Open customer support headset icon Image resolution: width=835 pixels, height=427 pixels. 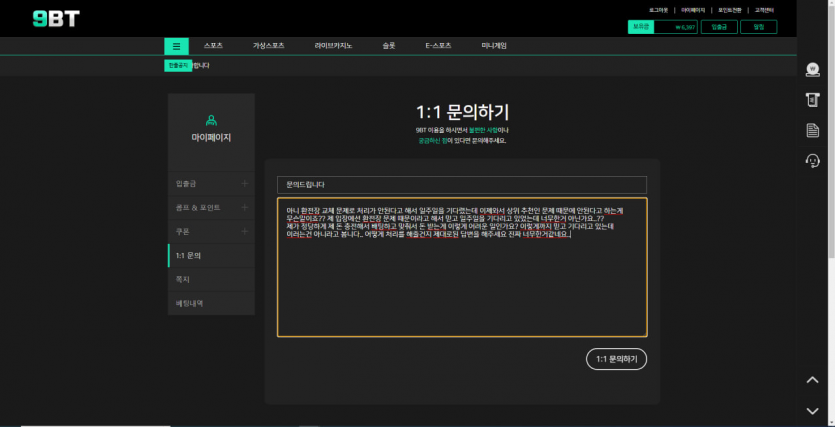812,161
